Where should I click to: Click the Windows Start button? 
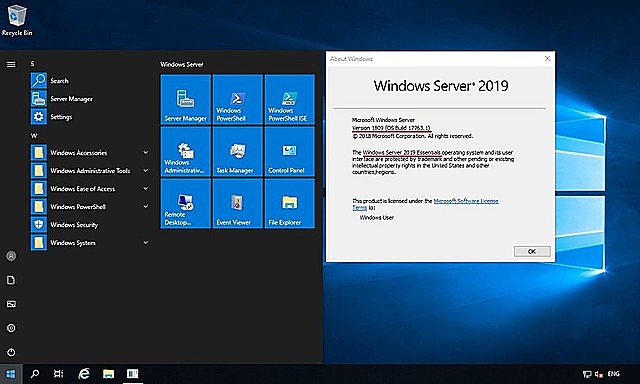click(11, 374)
